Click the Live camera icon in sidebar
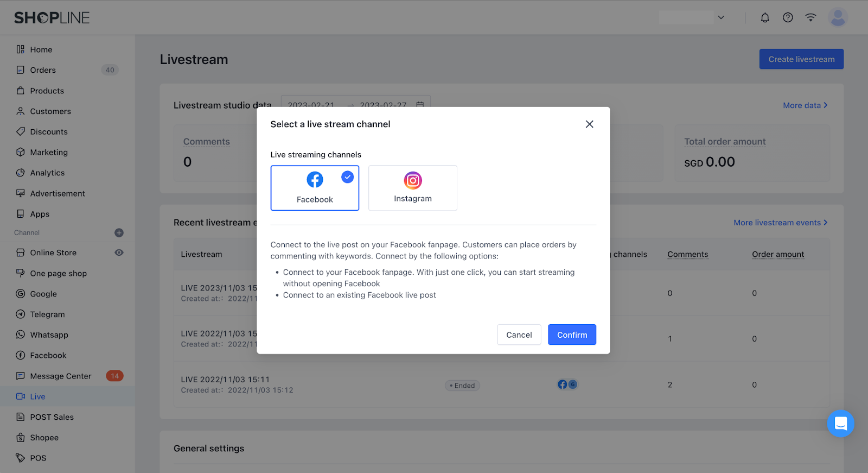This screenshot has width=868, height=473. [21, 396]
